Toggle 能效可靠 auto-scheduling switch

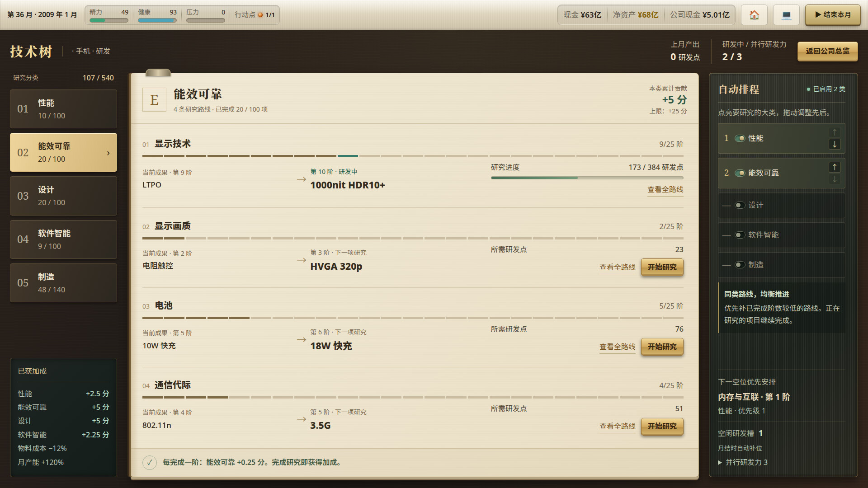740,173
